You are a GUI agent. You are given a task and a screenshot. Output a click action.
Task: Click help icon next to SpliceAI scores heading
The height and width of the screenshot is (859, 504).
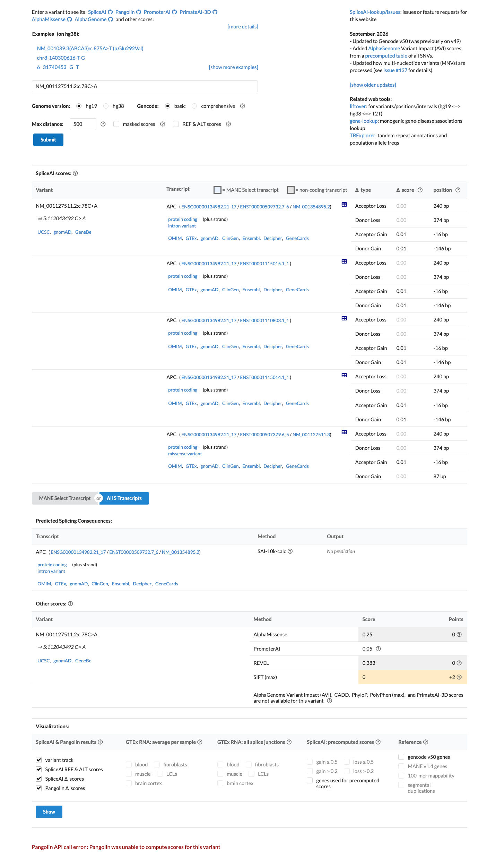tap(75, 173)
